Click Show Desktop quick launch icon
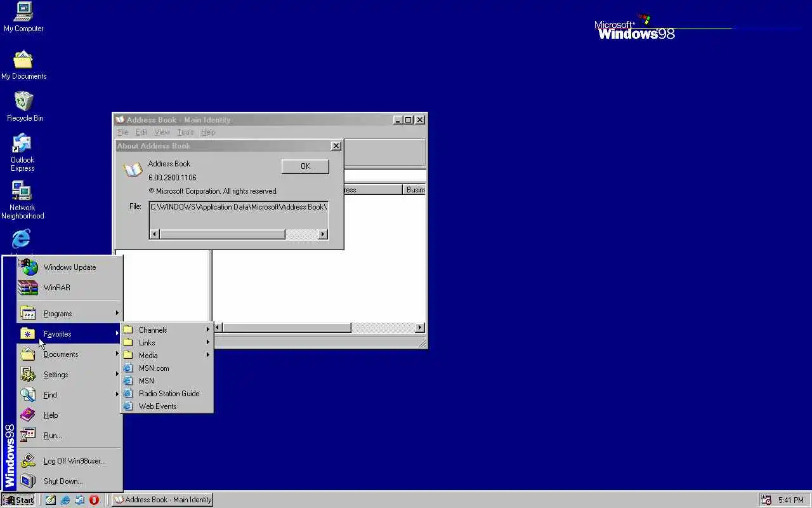 pos(51,500)
